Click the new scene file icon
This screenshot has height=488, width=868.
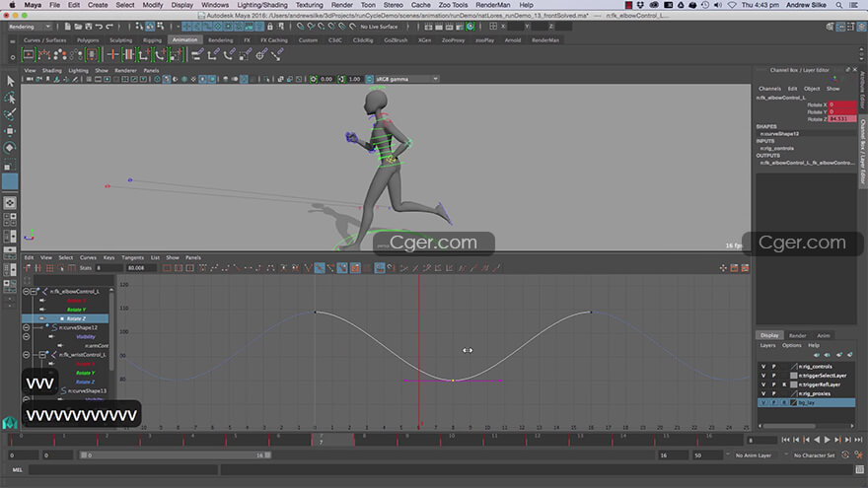(x=67, y=27)
